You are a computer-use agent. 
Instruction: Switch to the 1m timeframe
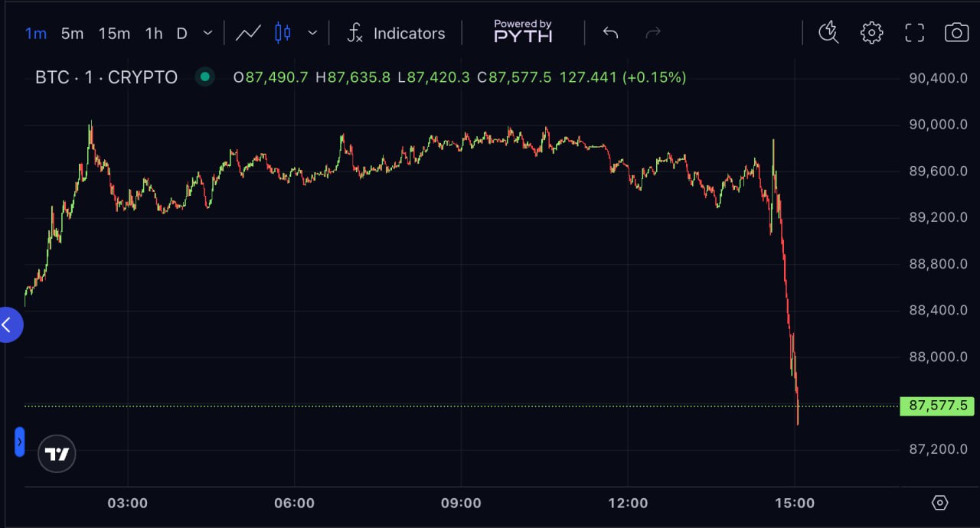click(x=36, y=34)
